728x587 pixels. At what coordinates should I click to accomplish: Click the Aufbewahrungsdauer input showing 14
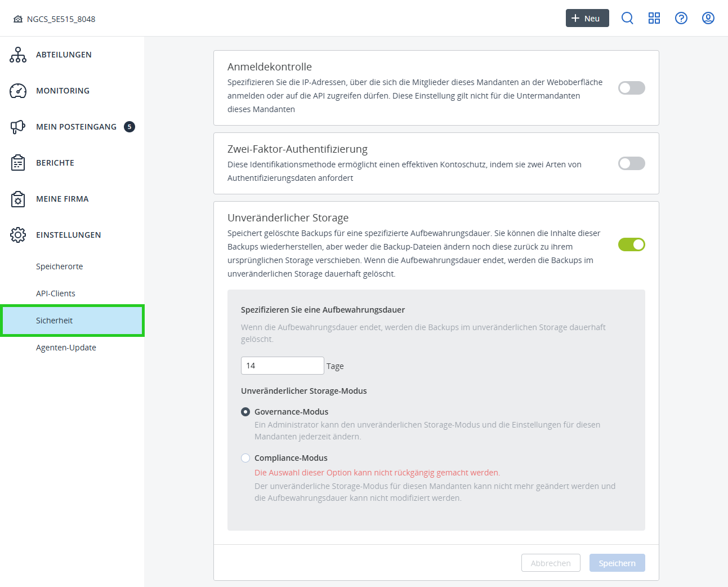282,365
